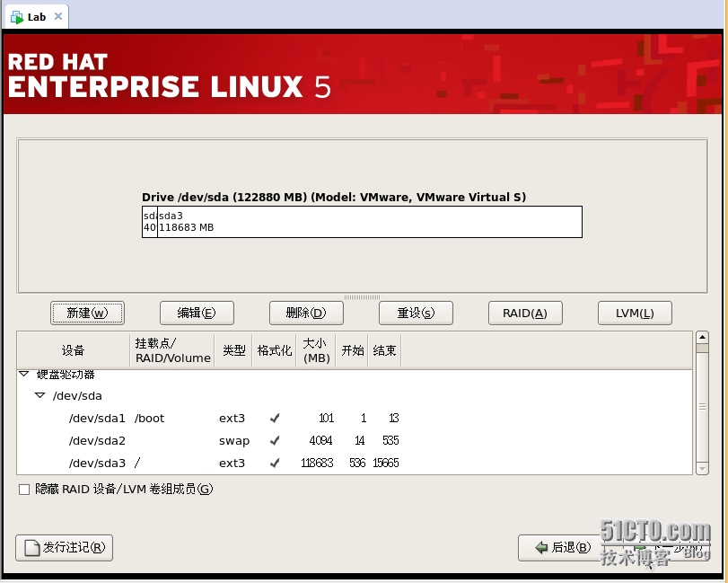Image resolution: width=728 pixels, height=583 pixels.
Task: Click the swap type cell
Action: pos(234,440)
